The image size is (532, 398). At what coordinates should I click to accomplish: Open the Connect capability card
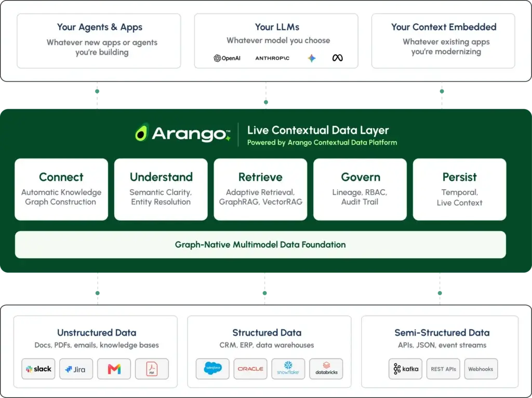tap(61, 189)
